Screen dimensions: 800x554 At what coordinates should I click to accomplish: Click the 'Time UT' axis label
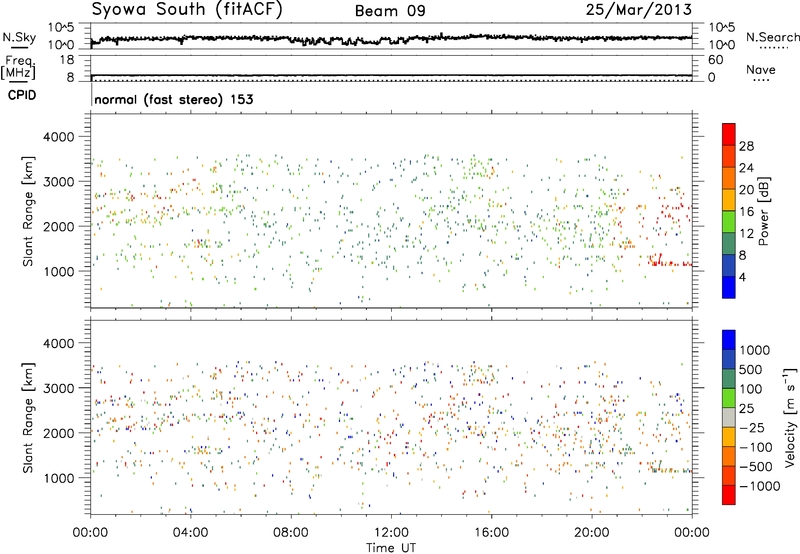point(391,548)
